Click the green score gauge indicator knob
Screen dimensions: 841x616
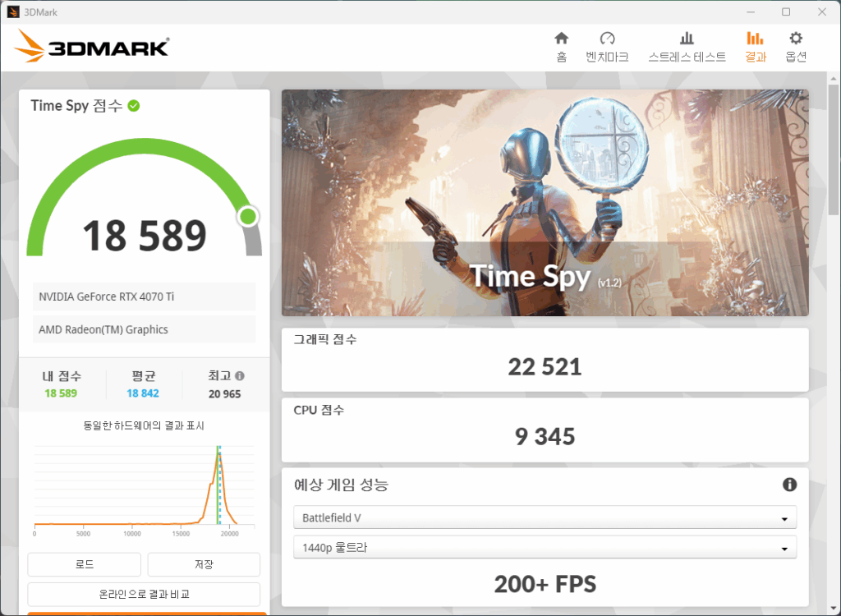tap(248, 216)
